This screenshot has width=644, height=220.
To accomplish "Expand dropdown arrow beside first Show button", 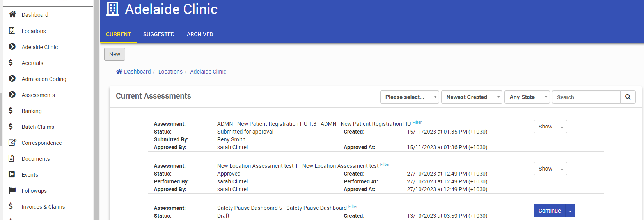I will [562, 127].
